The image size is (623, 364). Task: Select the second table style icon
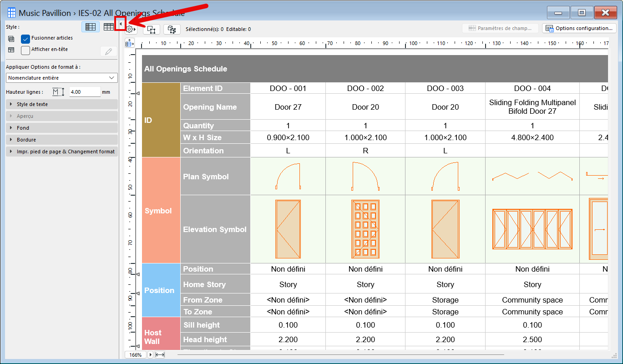point(108,27)
